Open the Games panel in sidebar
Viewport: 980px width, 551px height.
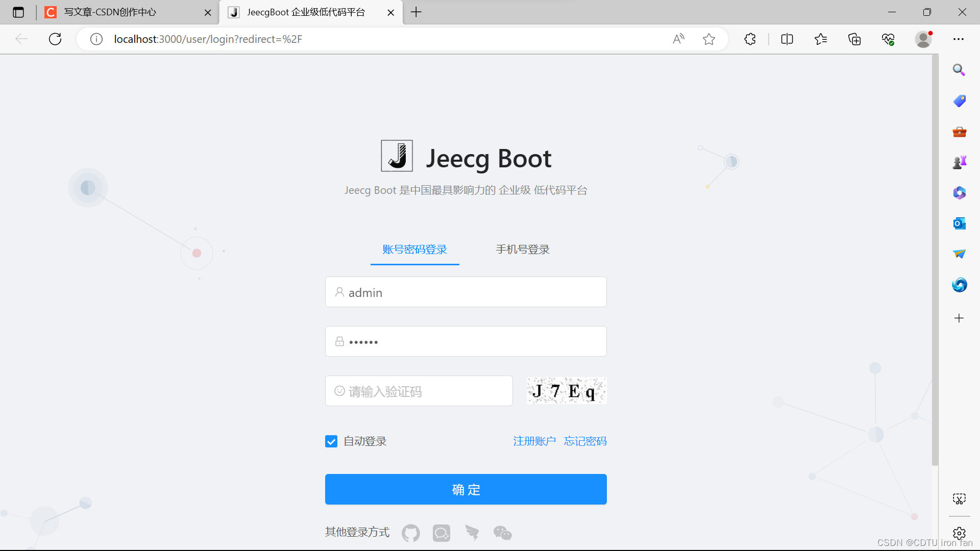[x=960, y=162]
